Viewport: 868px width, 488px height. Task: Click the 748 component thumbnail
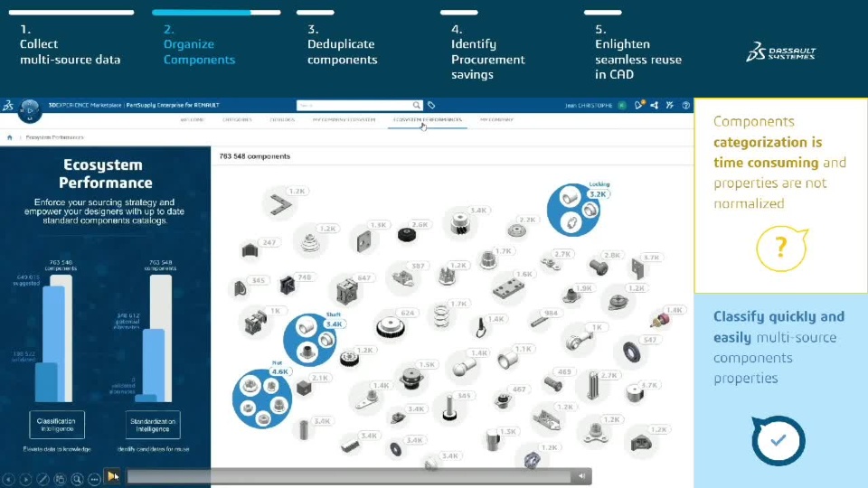click(288, 285)
